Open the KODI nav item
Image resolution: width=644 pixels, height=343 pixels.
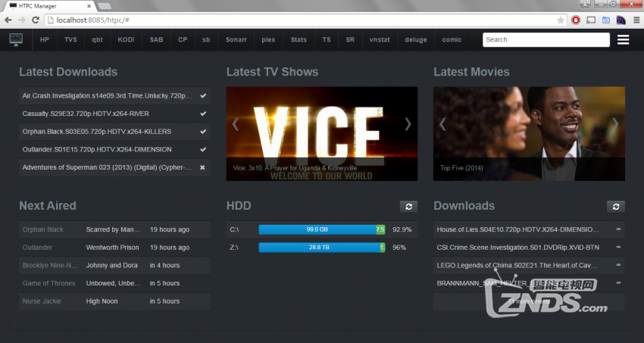[126, 40]
